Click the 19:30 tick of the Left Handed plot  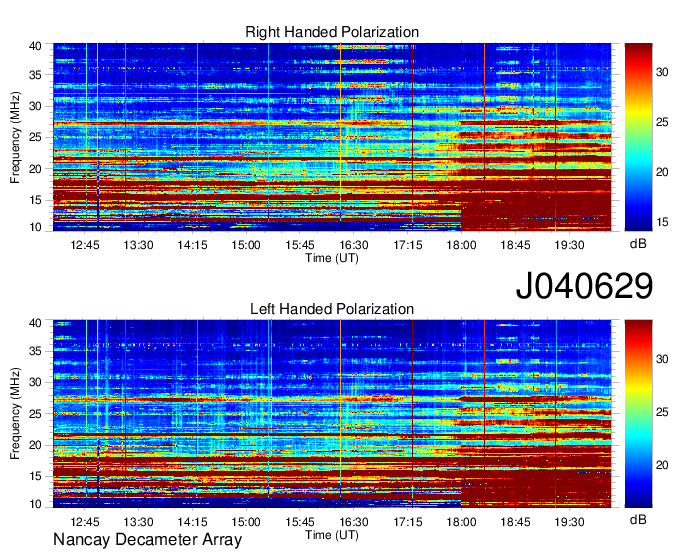click(x=569, y=522)
